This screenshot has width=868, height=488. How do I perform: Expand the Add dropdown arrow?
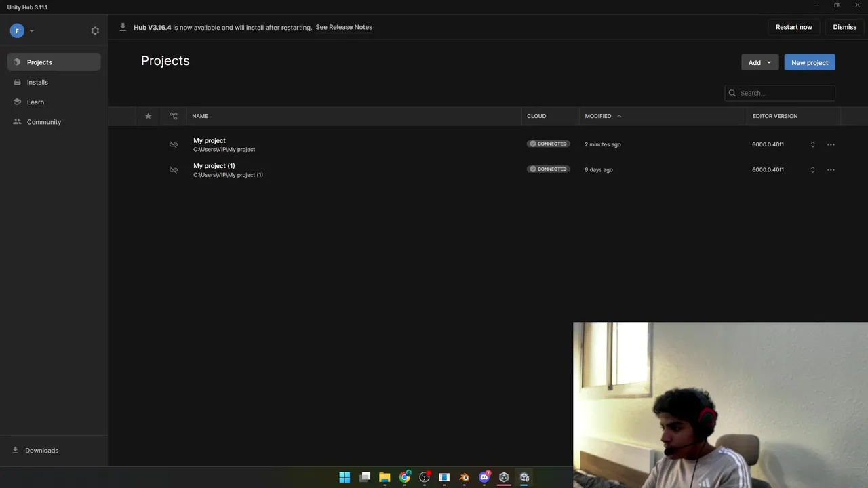(x=769, y=62)
